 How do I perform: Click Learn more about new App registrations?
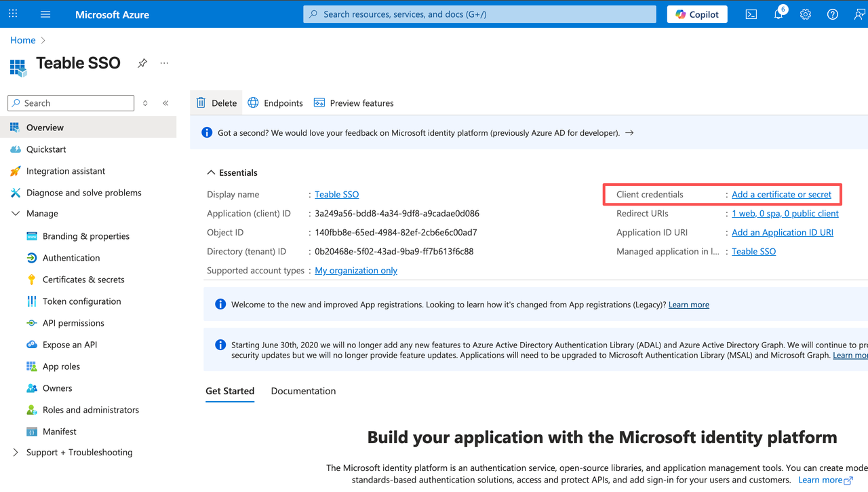[x=689, y=305]
